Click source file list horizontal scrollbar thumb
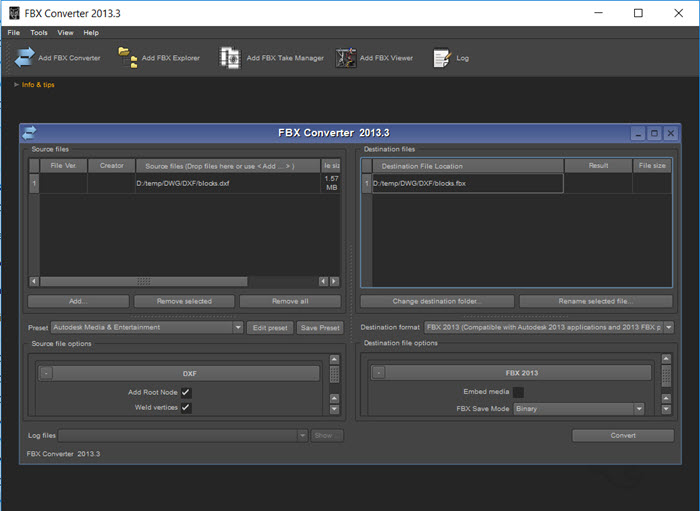Screen dimensions: 700x511 143,281
